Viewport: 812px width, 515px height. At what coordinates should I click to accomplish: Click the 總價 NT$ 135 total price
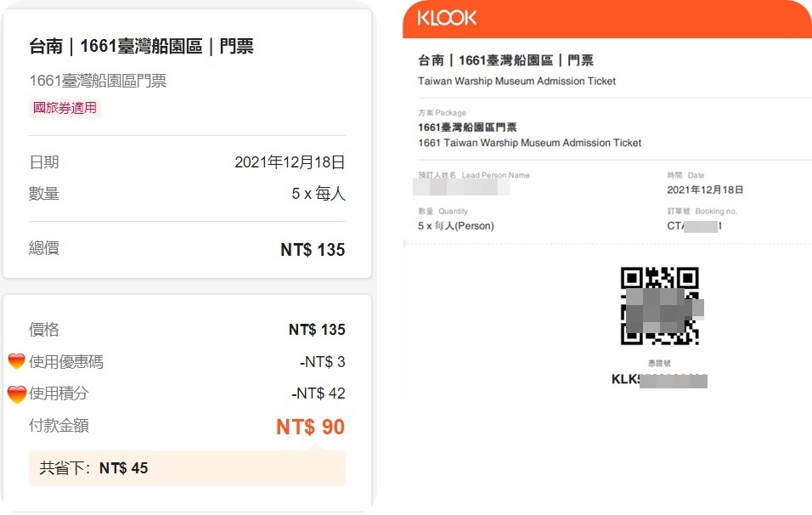pyautogui.click(x=313, y=250)
